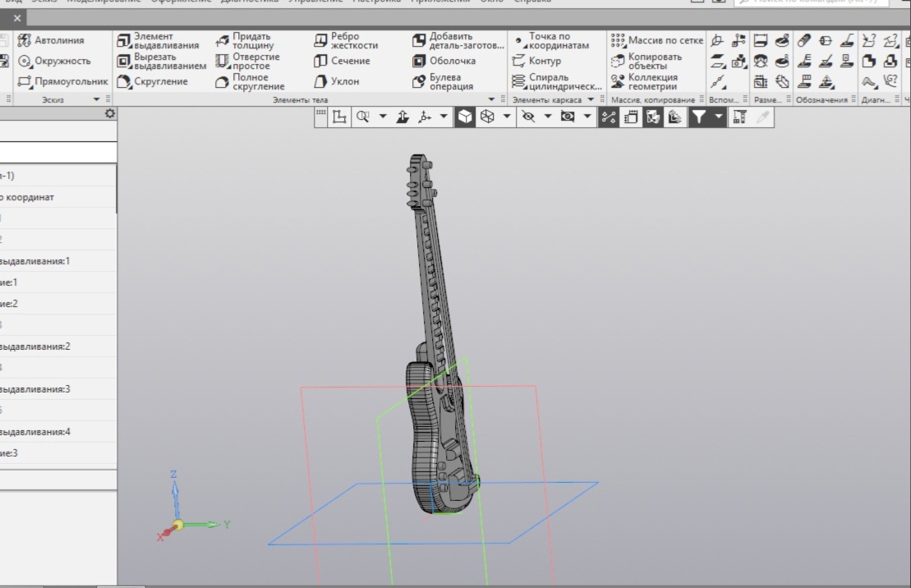Viewport: 911px width, 588px height.
Task: Open the view orientation dropdown arrow
Action: 444,117
